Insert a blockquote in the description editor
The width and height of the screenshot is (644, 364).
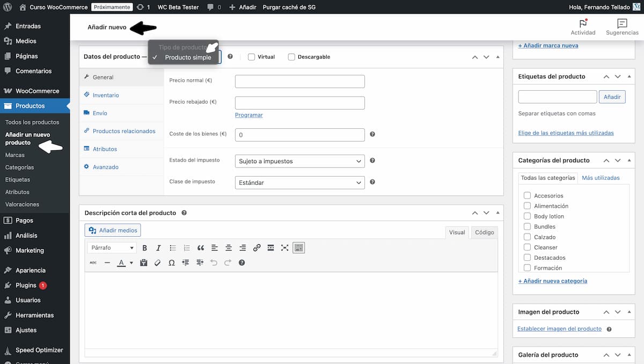pos(201,247)
